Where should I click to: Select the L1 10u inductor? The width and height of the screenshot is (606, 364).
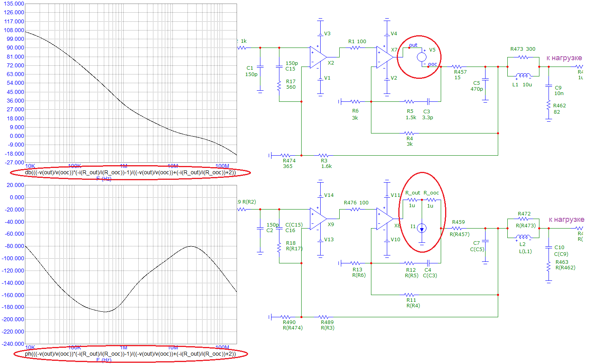coord(523,76)
